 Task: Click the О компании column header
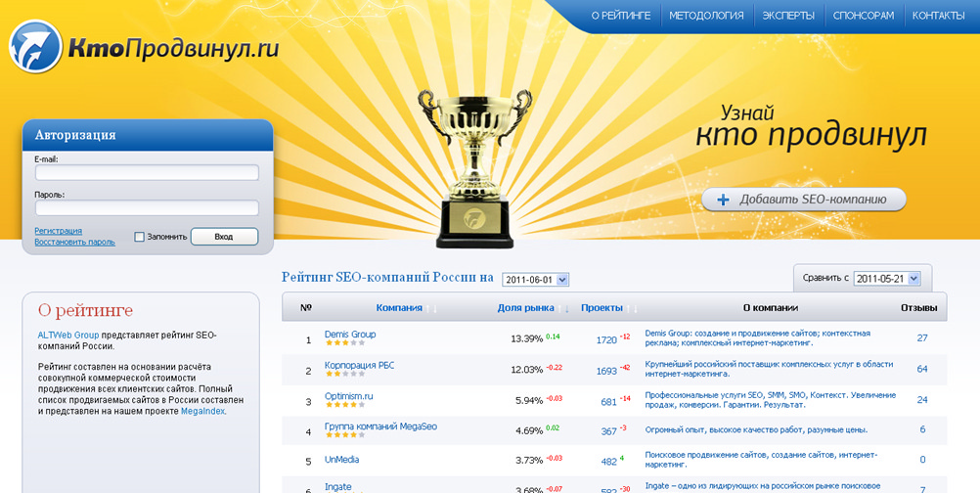coord(770,308)
